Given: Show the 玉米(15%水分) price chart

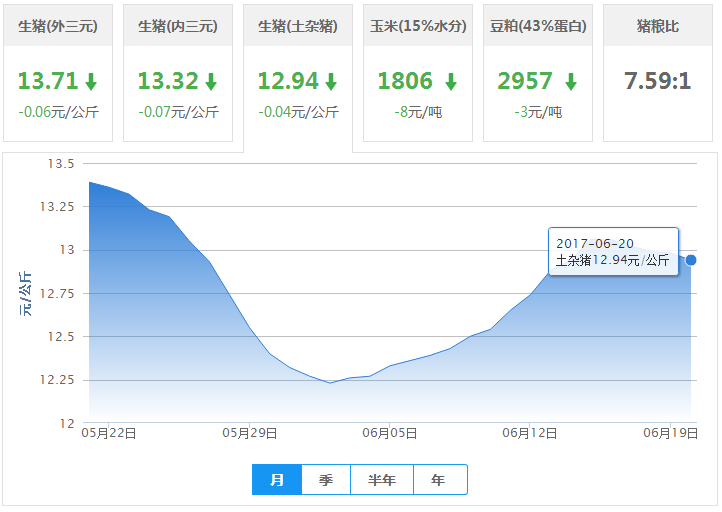Looking at the screenshot, I should click(x=418, y=26).
